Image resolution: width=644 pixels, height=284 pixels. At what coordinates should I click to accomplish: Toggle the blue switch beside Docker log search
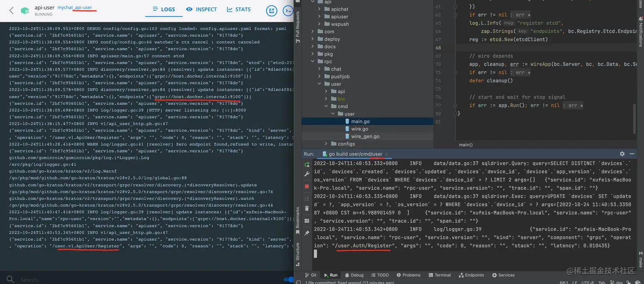point(289,280)
